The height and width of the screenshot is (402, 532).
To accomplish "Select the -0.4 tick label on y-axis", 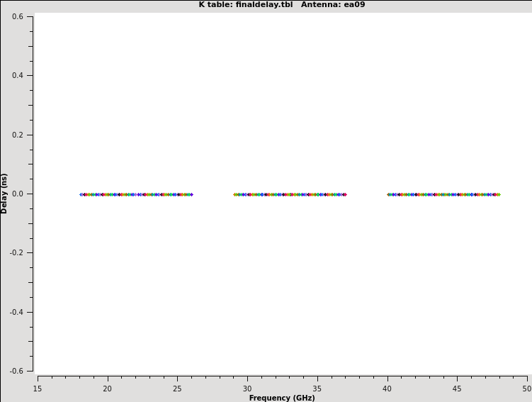I will click(x=16, y=312).
